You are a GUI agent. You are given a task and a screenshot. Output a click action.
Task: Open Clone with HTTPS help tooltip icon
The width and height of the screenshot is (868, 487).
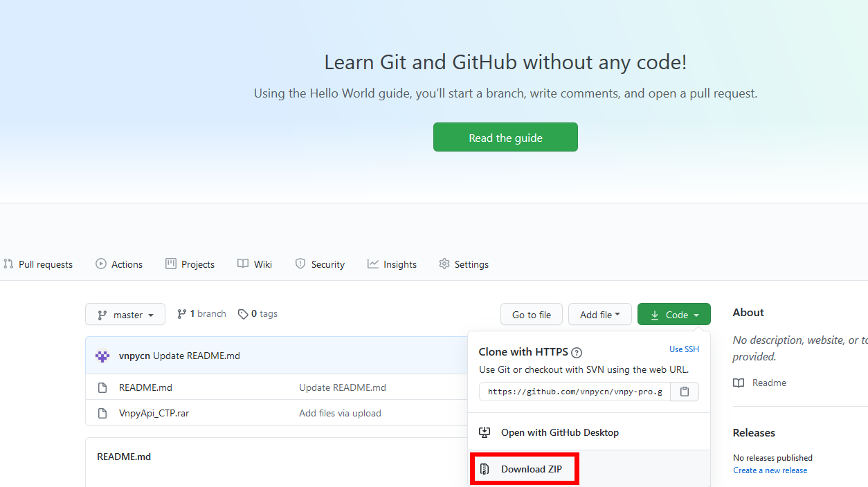577,352
